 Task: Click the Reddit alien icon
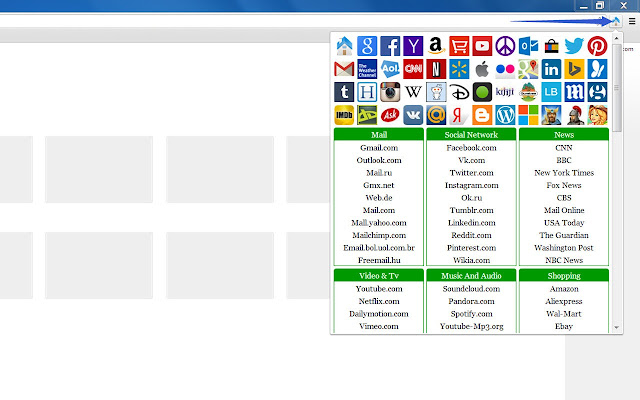coord(436,92)
